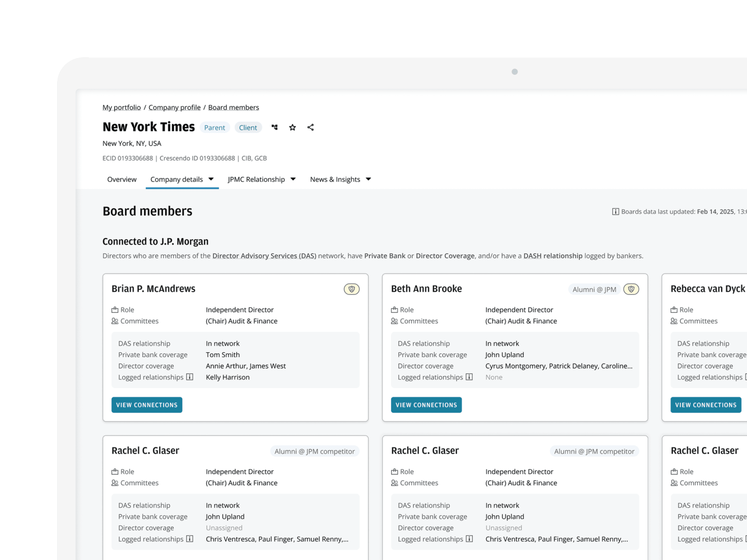This screenshot has height=560, width=747.
Task: Select the News & Insights tab label
Action: tap(335, 179)
